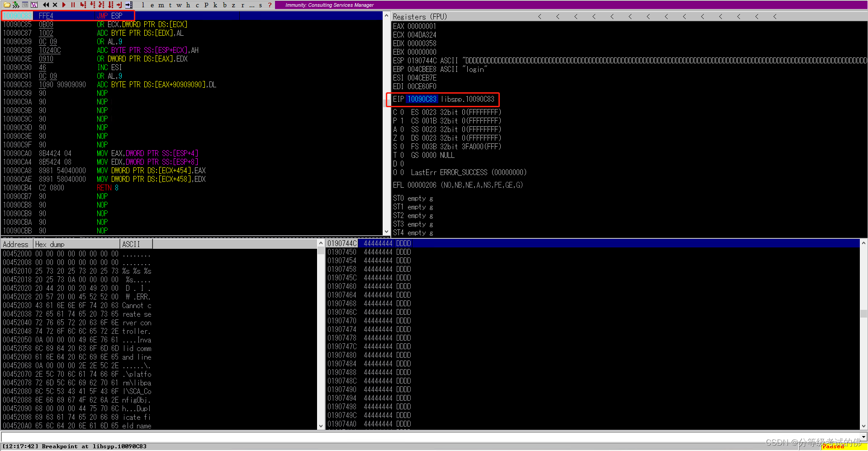Click status bar breakpoint message libspp.10090C83

click(74, 446)
